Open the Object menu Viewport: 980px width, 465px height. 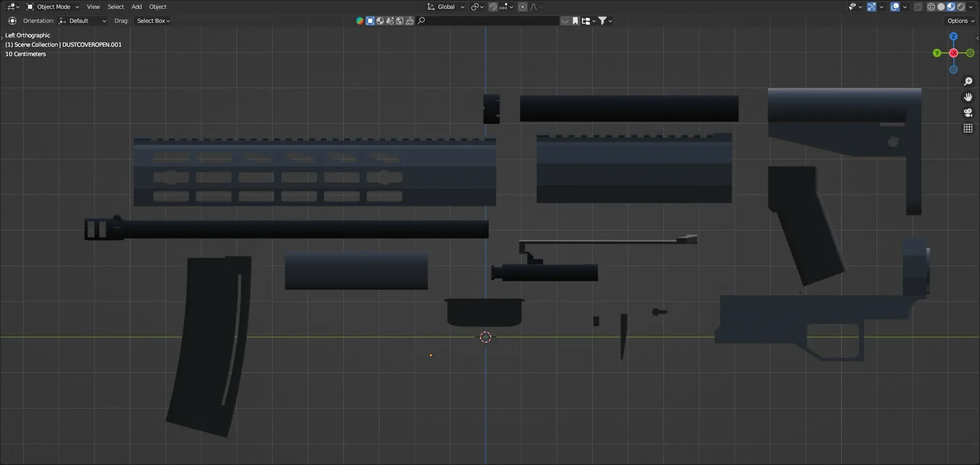tap(158, 7)
